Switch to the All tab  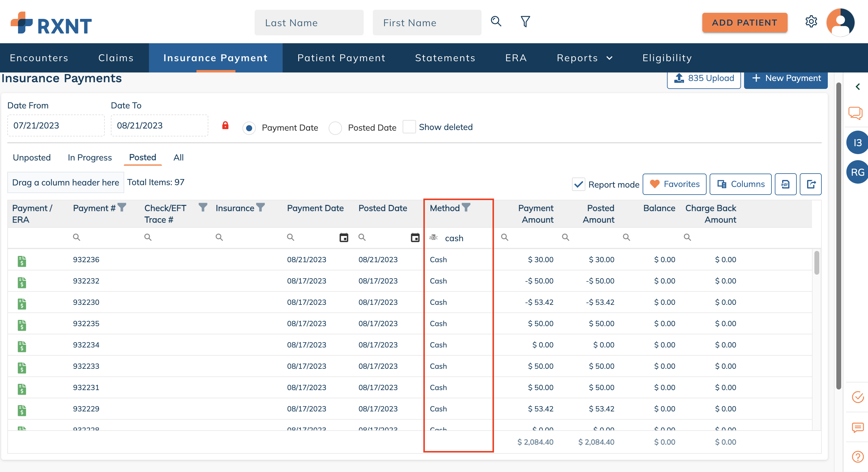(x=178, y=158)
